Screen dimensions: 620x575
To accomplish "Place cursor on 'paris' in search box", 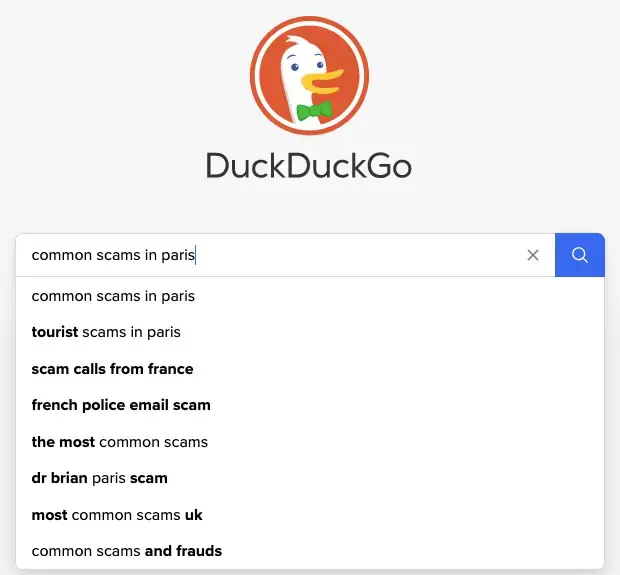I will [178, 255].
